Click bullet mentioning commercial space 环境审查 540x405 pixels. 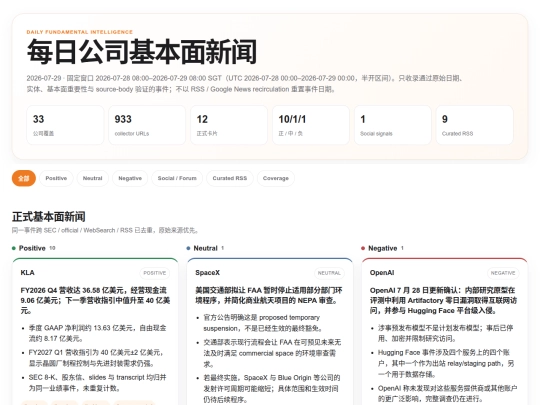click(x=272, y=353)
